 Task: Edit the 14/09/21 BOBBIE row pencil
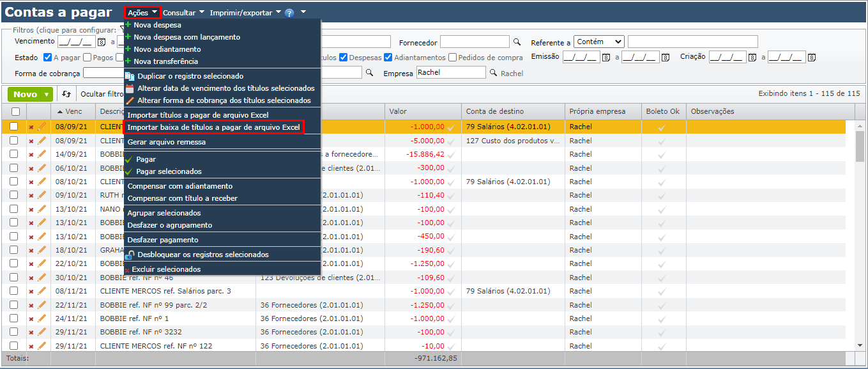(42, 154)
